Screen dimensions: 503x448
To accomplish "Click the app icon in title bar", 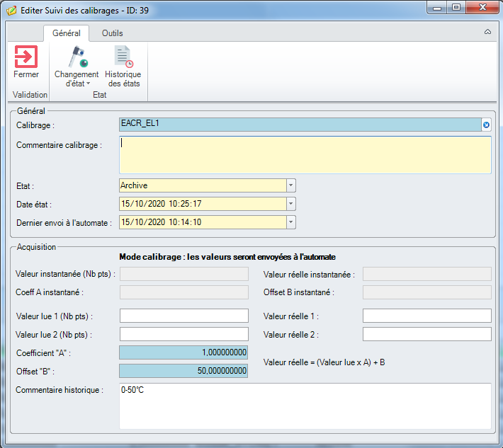I will (11, 11).
